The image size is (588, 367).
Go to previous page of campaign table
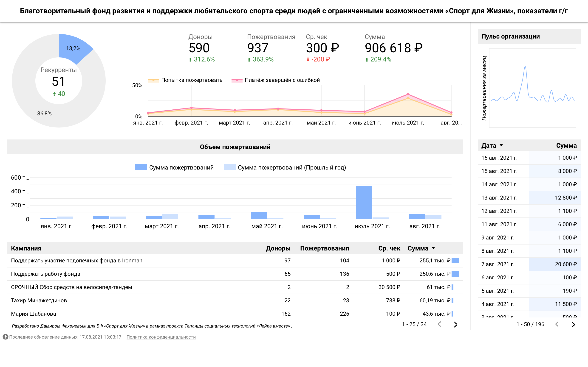[439, 325]
